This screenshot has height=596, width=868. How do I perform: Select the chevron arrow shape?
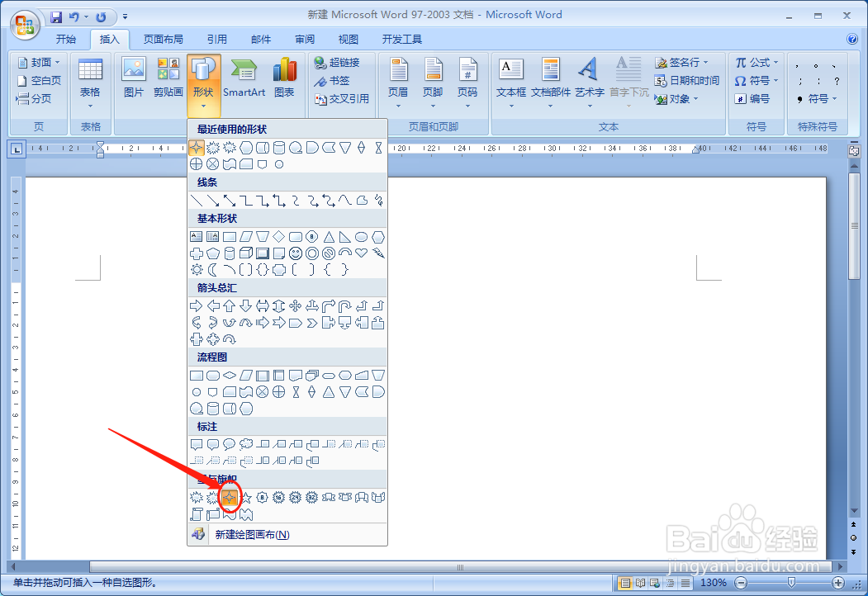[x=312, y=323]
